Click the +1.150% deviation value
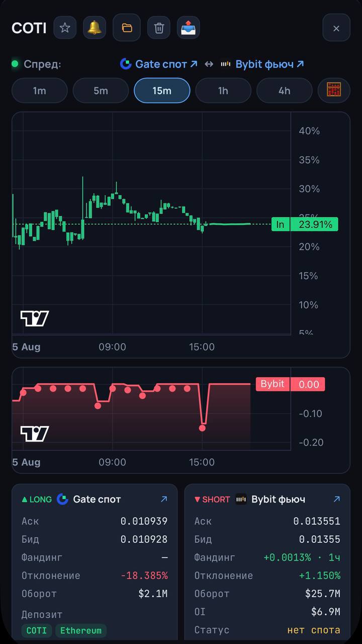Viewport: 362px width, 644px height. click(x=320, y=576)
